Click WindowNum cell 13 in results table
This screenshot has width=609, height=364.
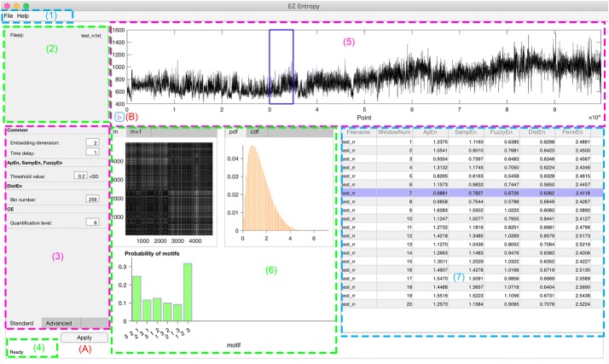coord(394,244)
